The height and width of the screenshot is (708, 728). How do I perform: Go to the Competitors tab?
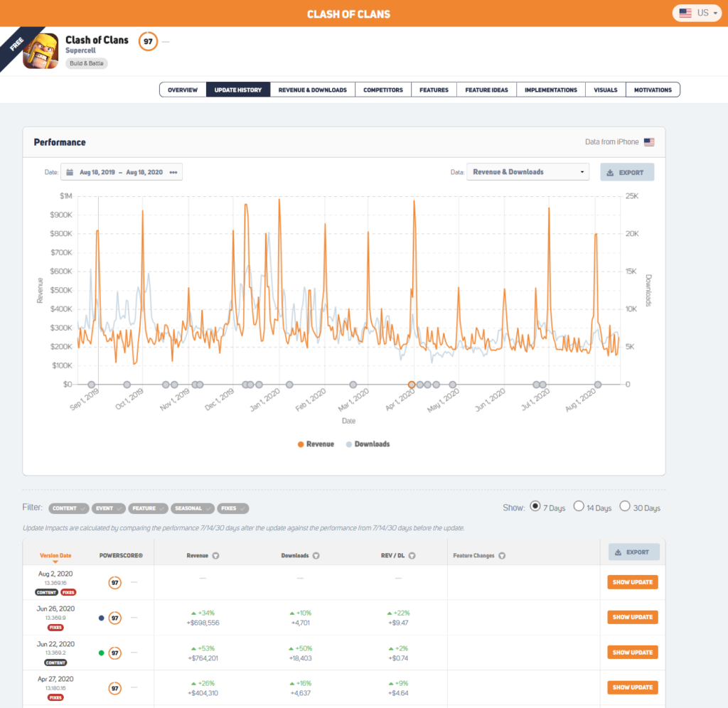(383, 90)
